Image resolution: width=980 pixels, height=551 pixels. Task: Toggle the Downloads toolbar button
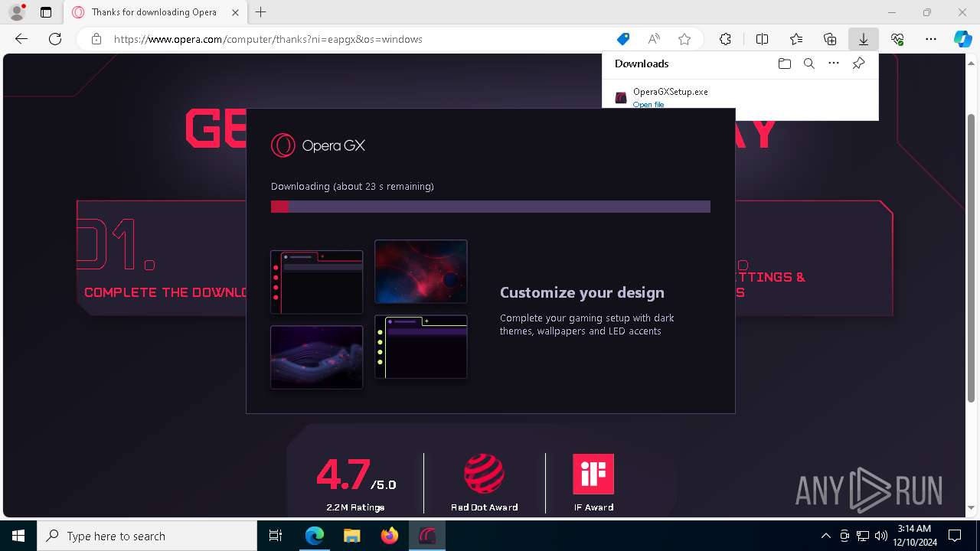864,39
